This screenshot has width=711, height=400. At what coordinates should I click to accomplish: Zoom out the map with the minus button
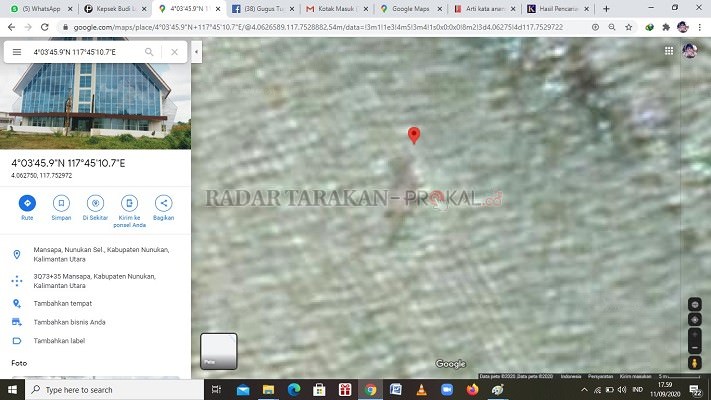click(695, 347)
